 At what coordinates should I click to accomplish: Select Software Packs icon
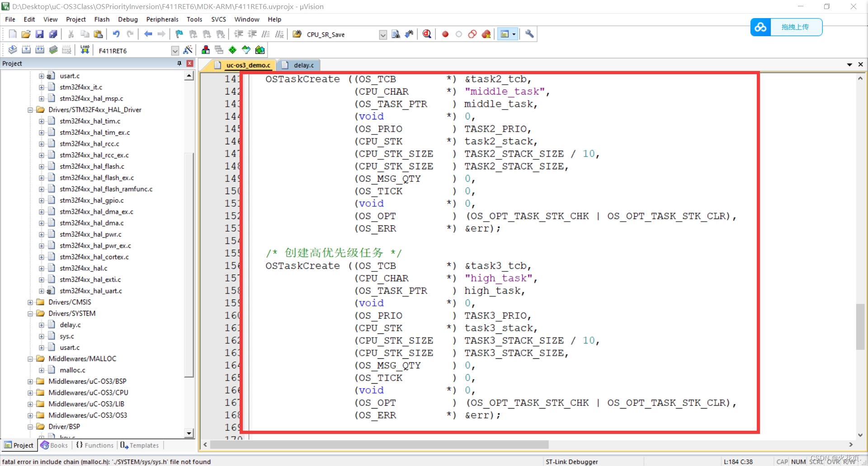(x=246, y=50)
